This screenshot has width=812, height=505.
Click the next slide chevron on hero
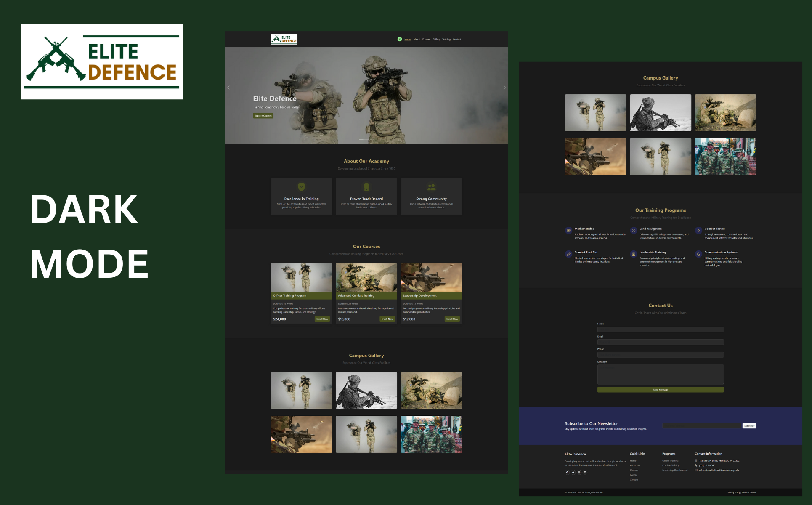tap(504, 88)
